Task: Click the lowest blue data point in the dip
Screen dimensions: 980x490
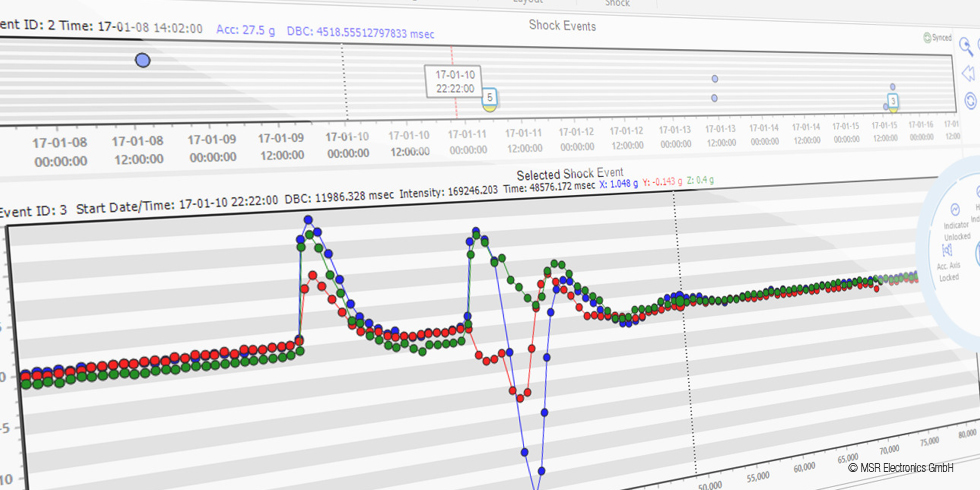Action: [541, 469]
